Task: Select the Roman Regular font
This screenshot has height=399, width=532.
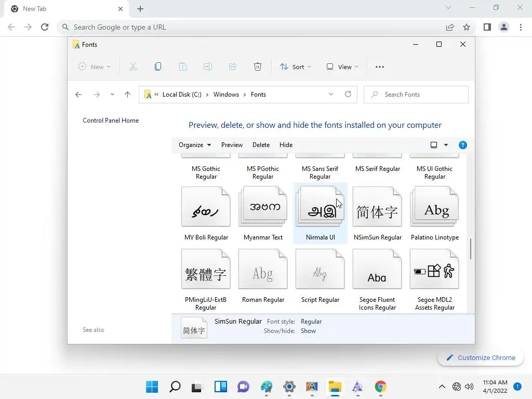Action: point(263,276)
